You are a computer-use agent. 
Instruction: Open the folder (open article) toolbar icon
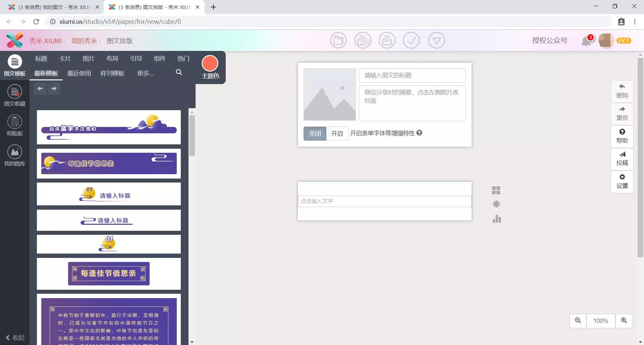click(x=338, y=41)
